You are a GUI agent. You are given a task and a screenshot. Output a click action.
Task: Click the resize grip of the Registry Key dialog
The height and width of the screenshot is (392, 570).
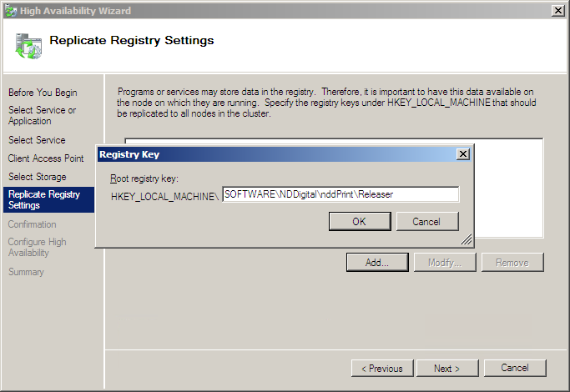[467, 240]
